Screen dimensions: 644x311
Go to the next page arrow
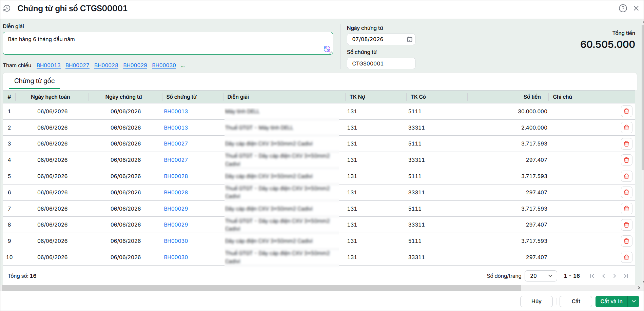[614, 276]
